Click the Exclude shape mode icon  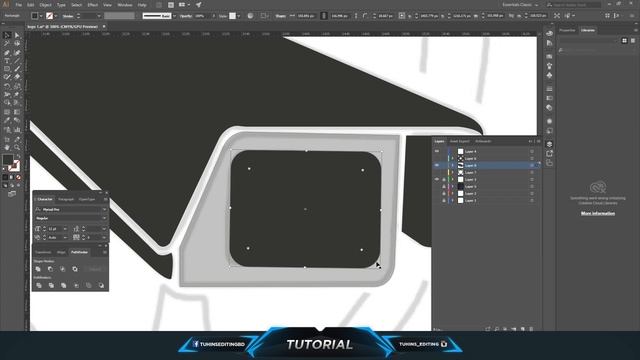pos(75,269)
